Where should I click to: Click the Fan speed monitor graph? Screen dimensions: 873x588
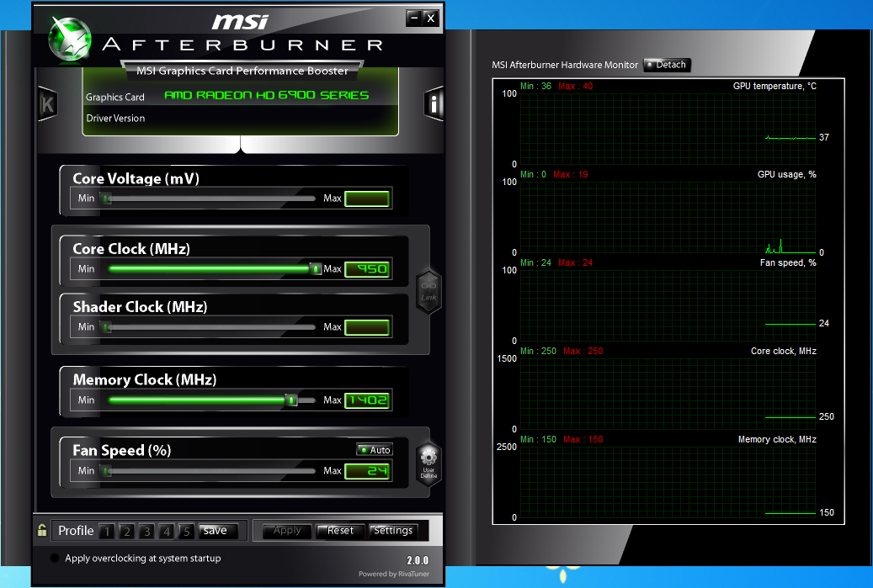[668, 305]
